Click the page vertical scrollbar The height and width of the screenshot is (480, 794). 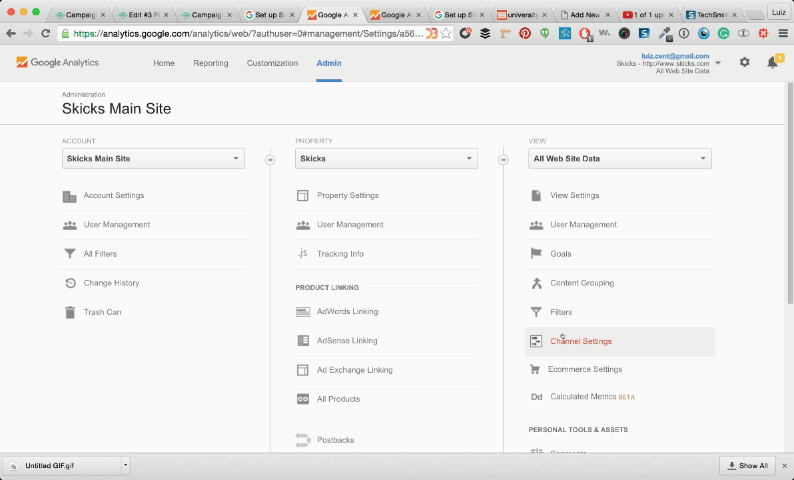(790, 192)
